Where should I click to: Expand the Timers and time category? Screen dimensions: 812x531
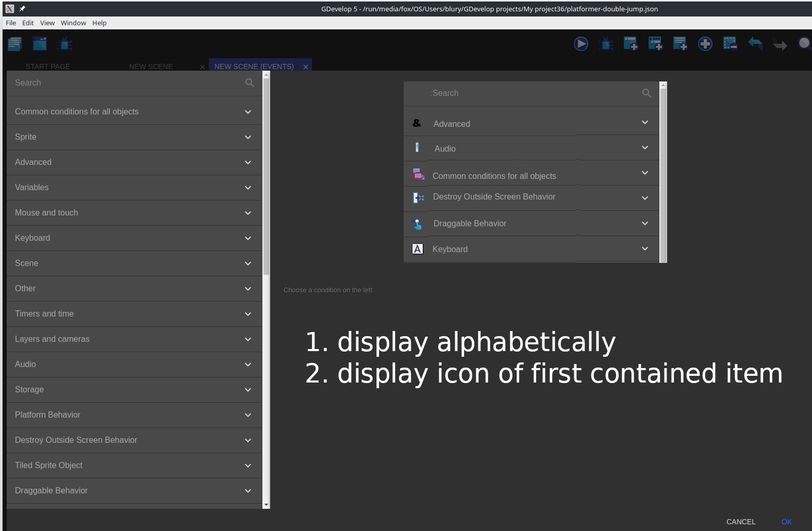click(x=135, y=314)
